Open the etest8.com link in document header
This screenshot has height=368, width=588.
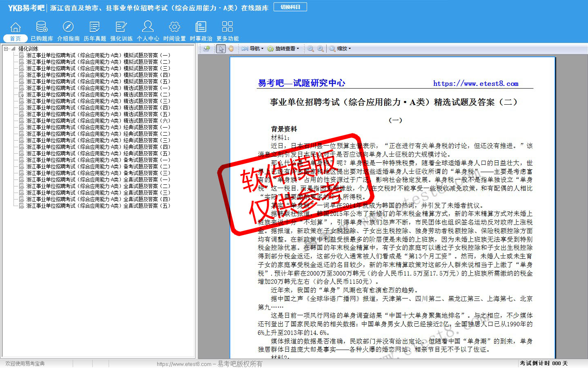476,83
